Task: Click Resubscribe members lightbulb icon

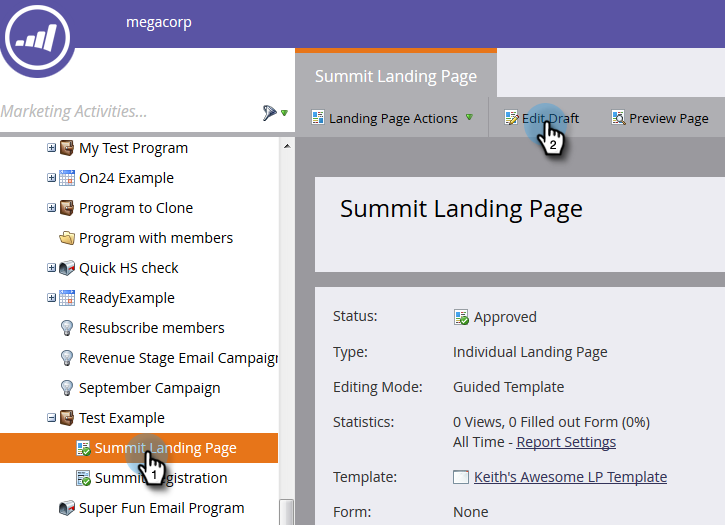Action: point(67,328)
